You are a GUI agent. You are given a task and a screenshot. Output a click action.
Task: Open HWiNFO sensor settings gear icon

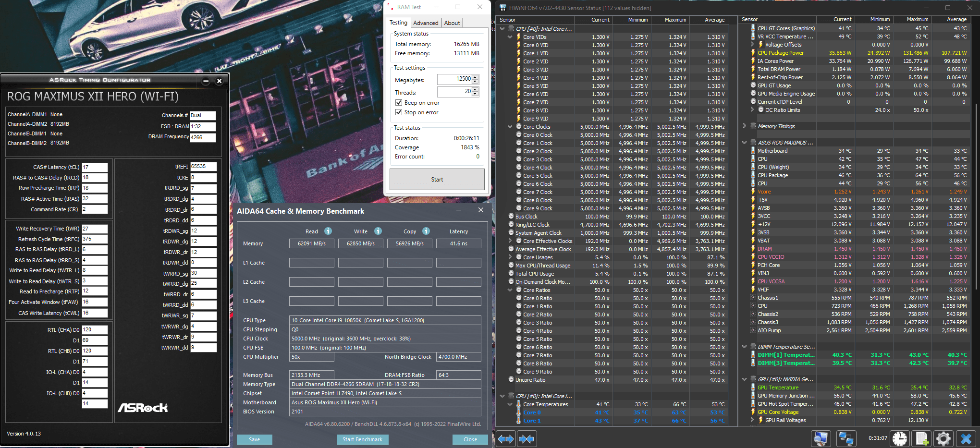[943, 438]
